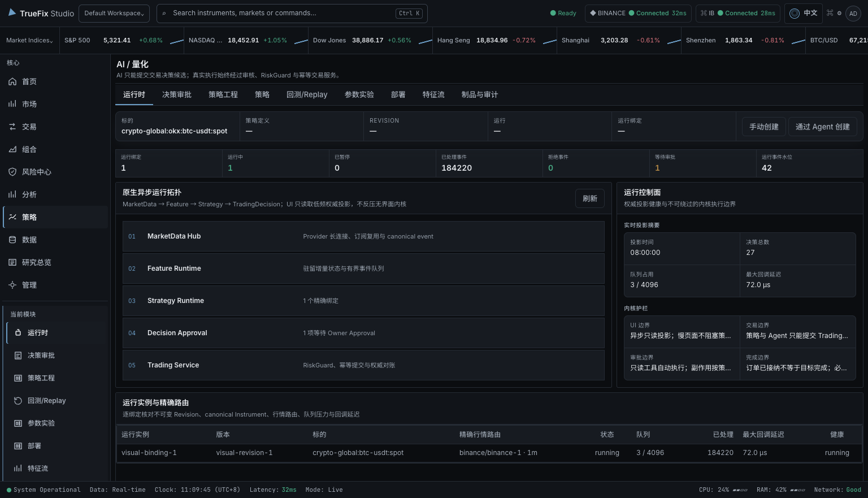Click the command key icon near the avatar
868x498 pixels.
830,13
